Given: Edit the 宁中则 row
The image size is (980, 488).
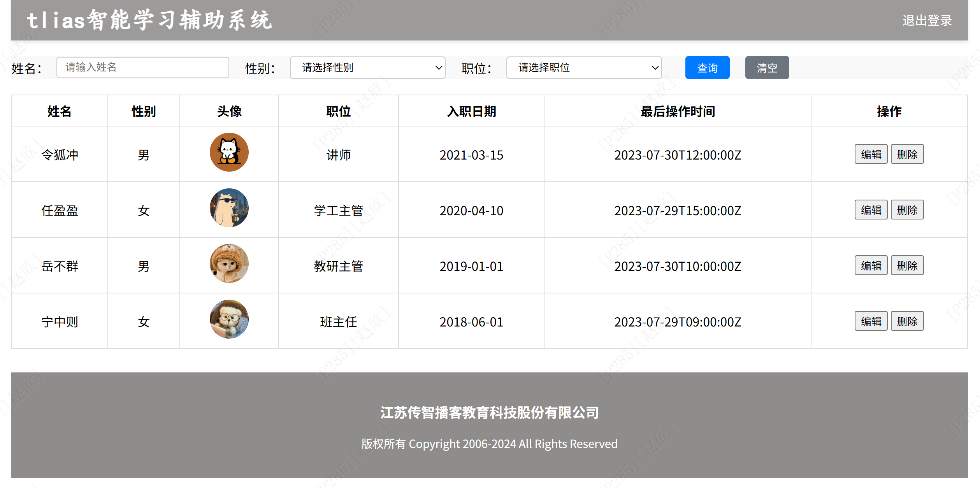Looking at the screenshot, I should (871, 321).
